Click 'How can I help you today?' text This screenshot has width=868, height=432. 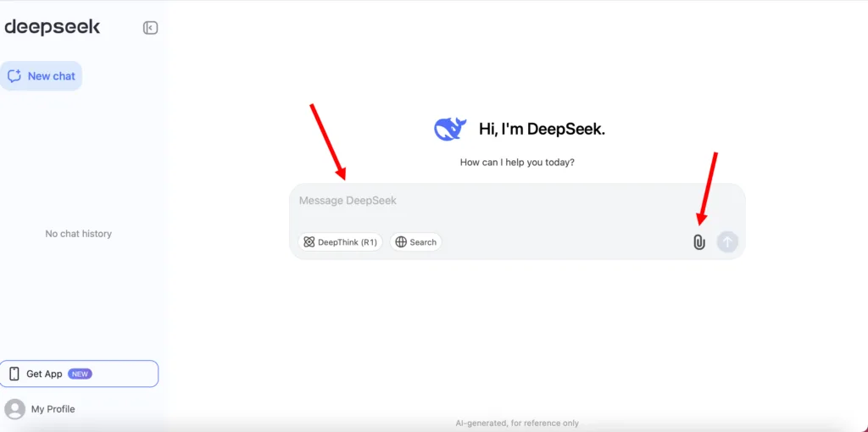pyautogui.click(x=517, y=163)
